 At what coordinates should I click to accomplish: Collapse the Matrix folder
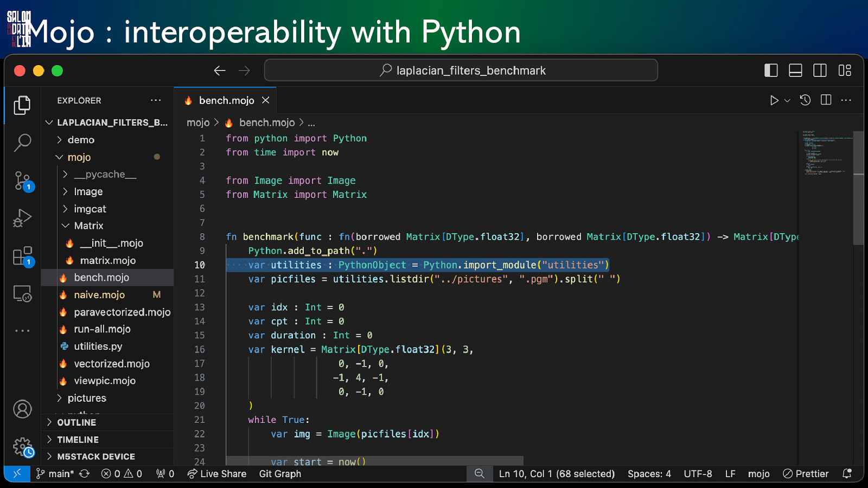(107, 226)
